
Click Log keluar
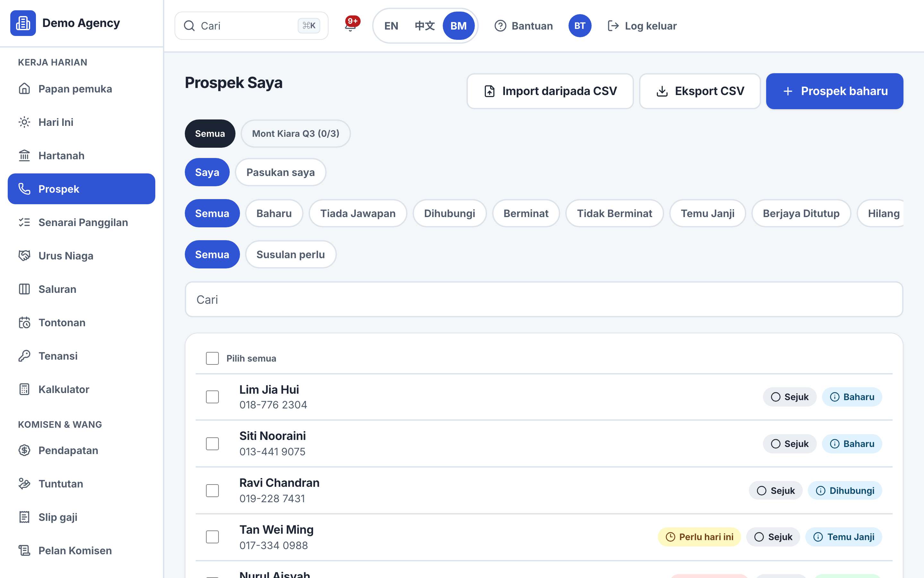[x=642, y=26]
